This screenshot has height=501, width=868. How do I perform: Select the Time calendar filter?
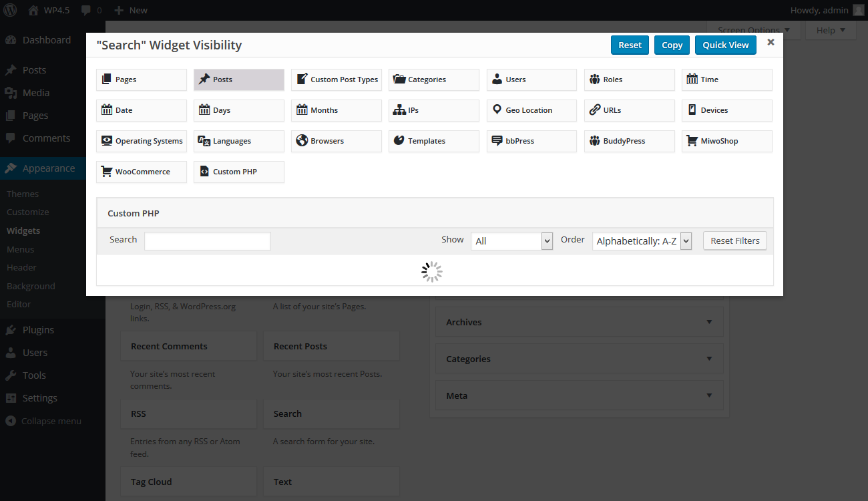pyautogui.click(x=727, y=79)
